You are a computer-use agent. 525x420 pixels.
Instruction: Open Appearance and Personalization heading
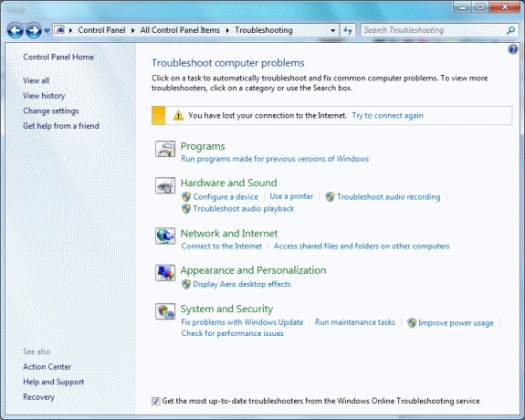[253, 270]
